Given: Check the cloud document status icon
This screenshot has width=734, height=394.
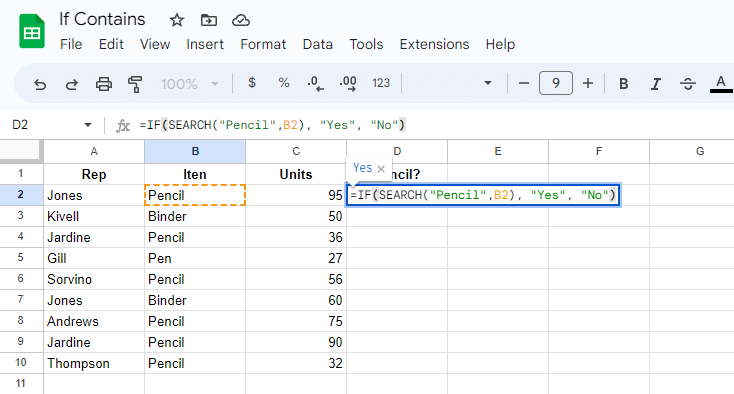Looking at the screenshot, I should coord(241,20).
